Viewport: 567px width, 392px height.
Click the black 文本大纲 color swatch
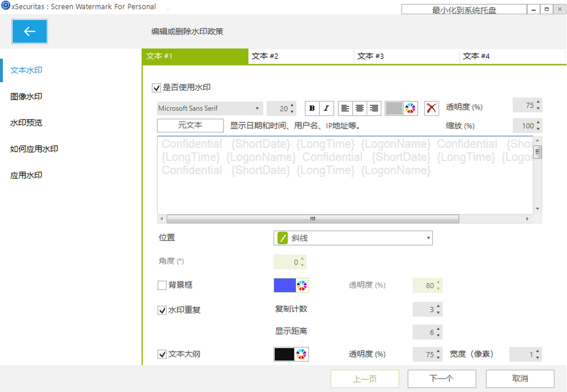[284, 354]
